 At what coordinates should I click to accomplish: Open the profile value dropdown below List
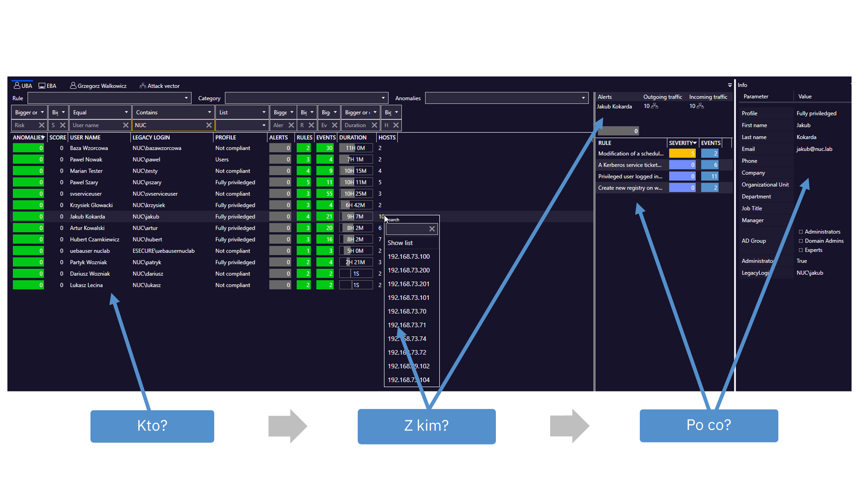242,125
